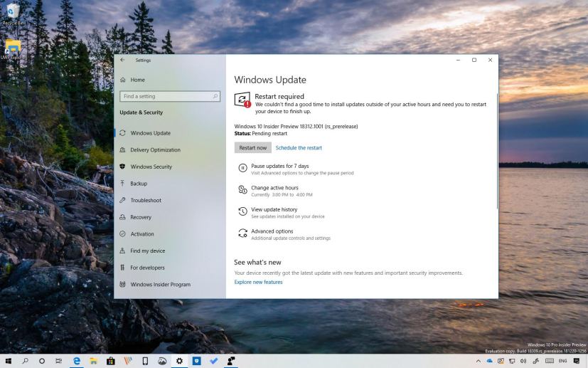This screenshot has width=588, height=368.
Task: Open Windows Security in the sidebar
Action: (x=151, y=167)
